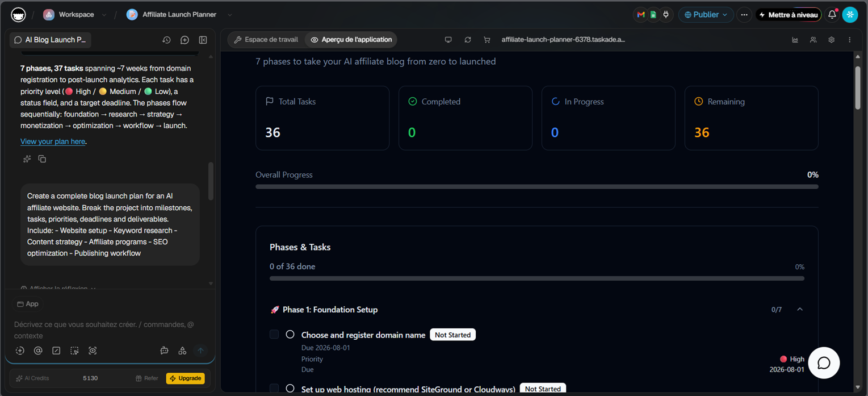Open the View your plan here link

53,141
